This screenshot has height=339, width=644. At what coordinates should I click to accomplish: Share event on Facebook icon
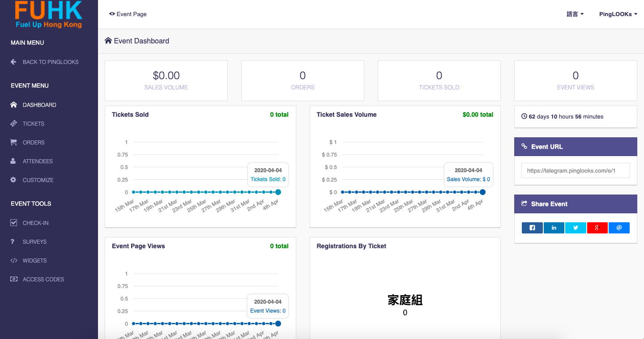pos(532,228)
